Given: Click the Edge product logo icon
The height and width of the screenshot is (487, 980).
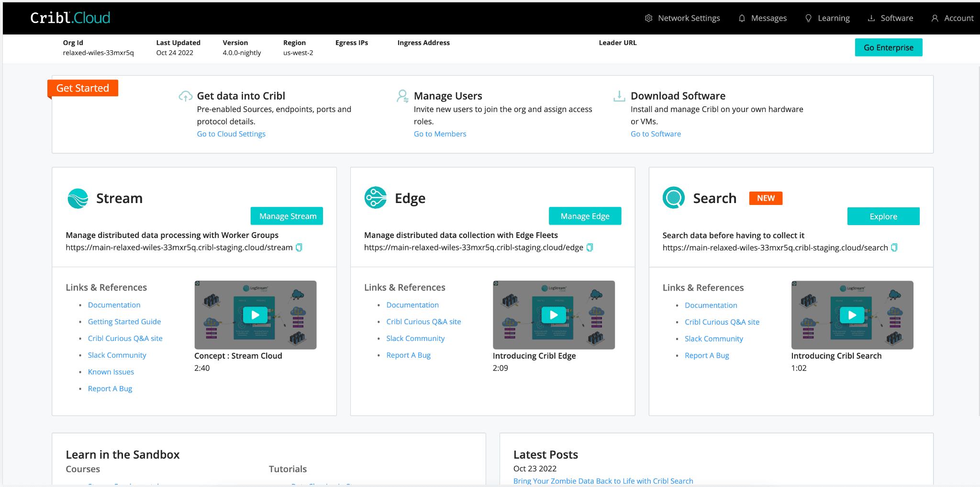Looking at the screenshot, I should pyautogui.click(x=376, y=198).
